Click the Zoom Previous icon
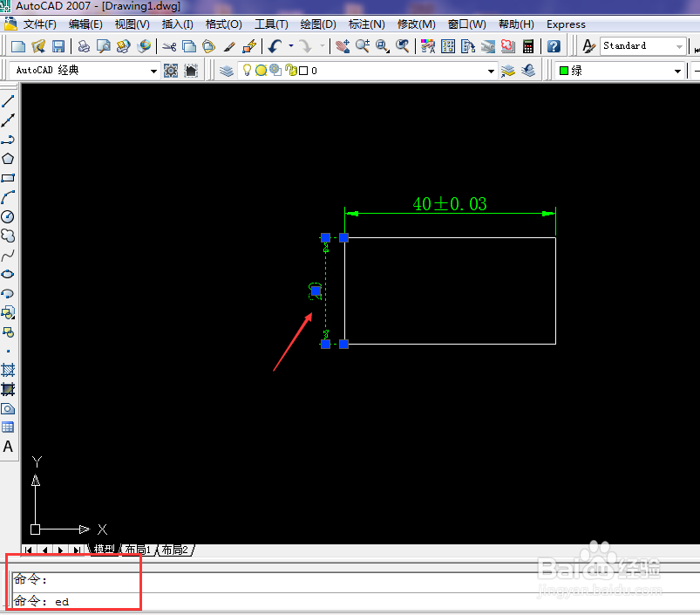This screenshot has width=700, height=615. coord(403,46)
